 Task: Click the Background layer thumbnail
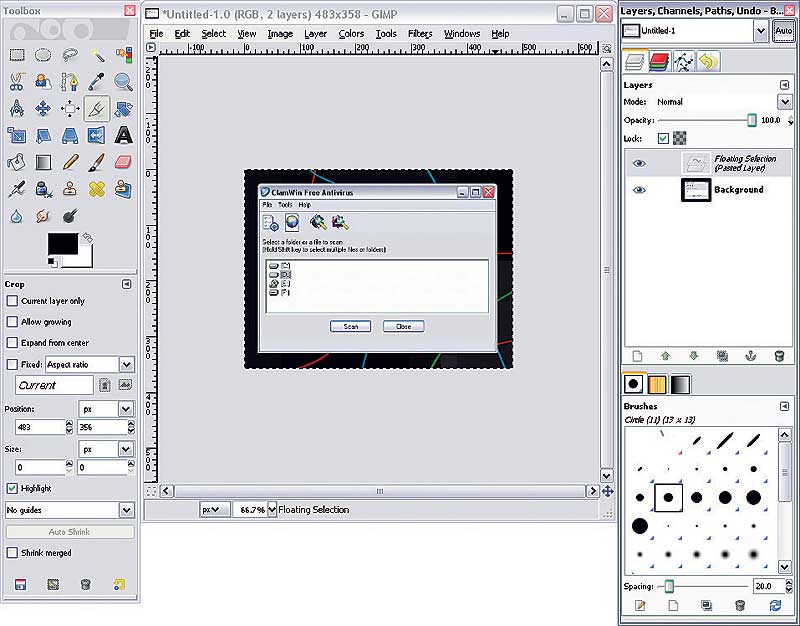click(x=696, y=190)
